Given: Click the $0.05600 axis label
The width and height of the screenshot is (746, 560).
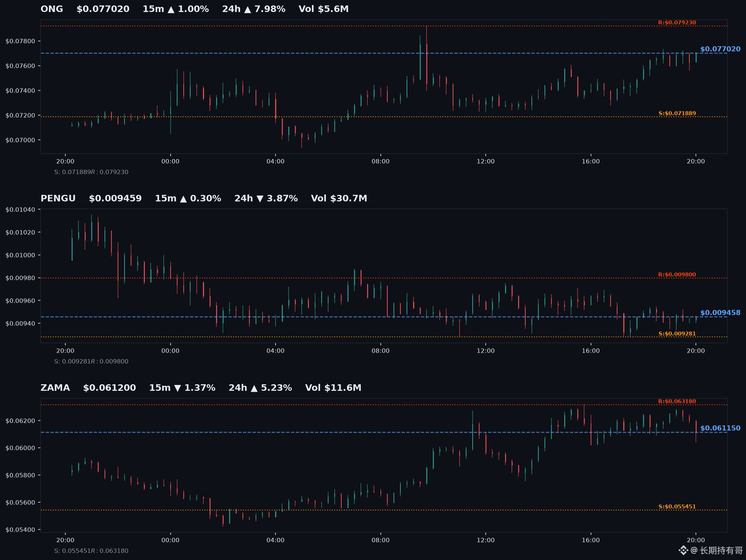Looking at the screenshot, I should point(21,503).
